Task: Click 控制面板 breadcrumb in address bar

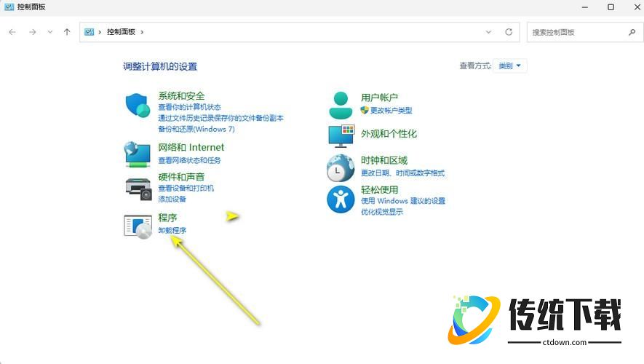Action: (121, 32)
